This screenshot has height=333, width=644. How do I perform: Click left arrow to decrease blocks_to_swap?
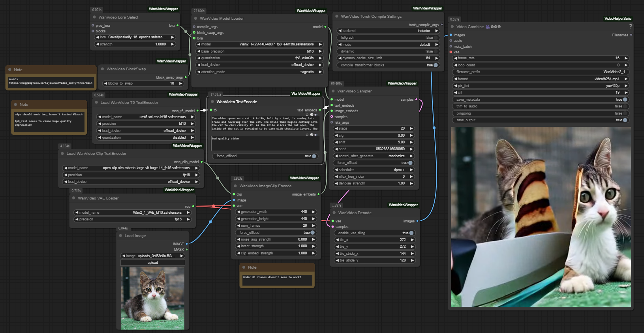pyautogui.click(x=105, y=83)
